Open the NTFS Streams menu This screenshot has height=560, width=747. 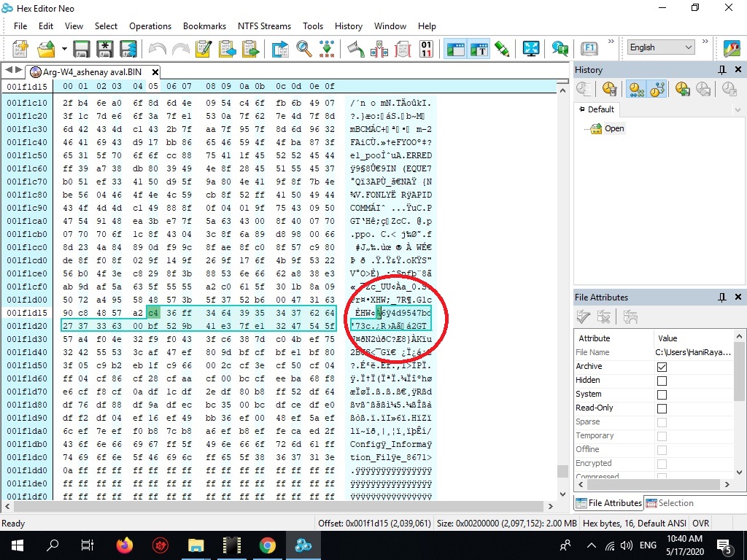264,26
